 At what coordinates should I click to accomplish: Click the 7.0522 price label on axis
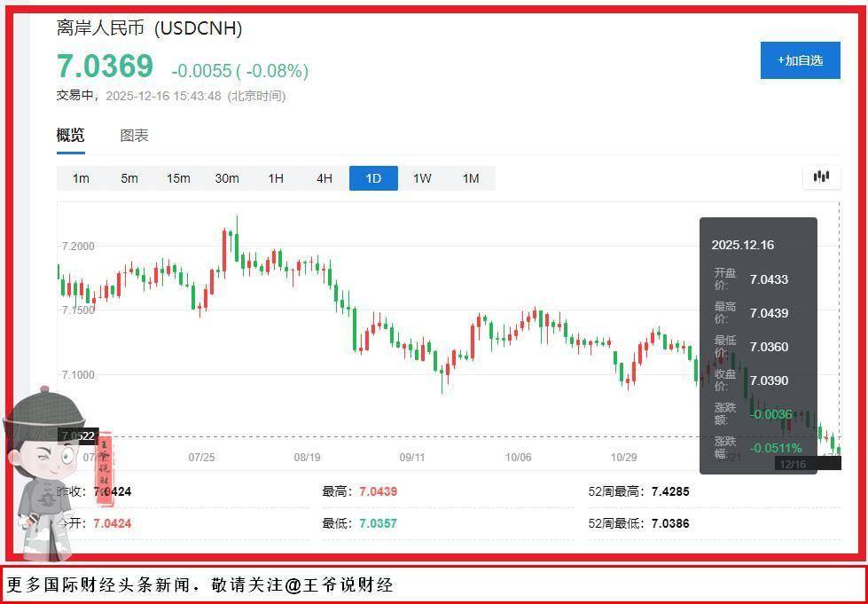click(x=76, y=435)
